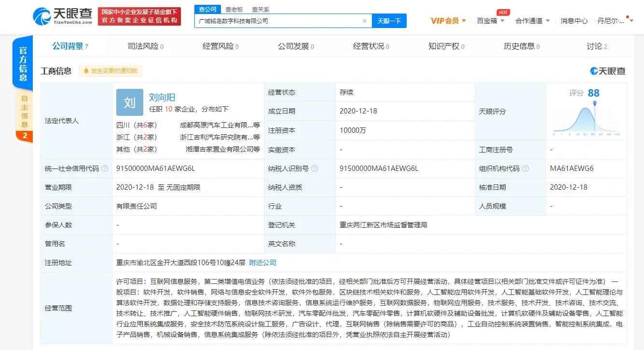Click help icon next to 统一社会信用代码
Image resolution: width=644 pixels, height=350 pixels.
105,168
